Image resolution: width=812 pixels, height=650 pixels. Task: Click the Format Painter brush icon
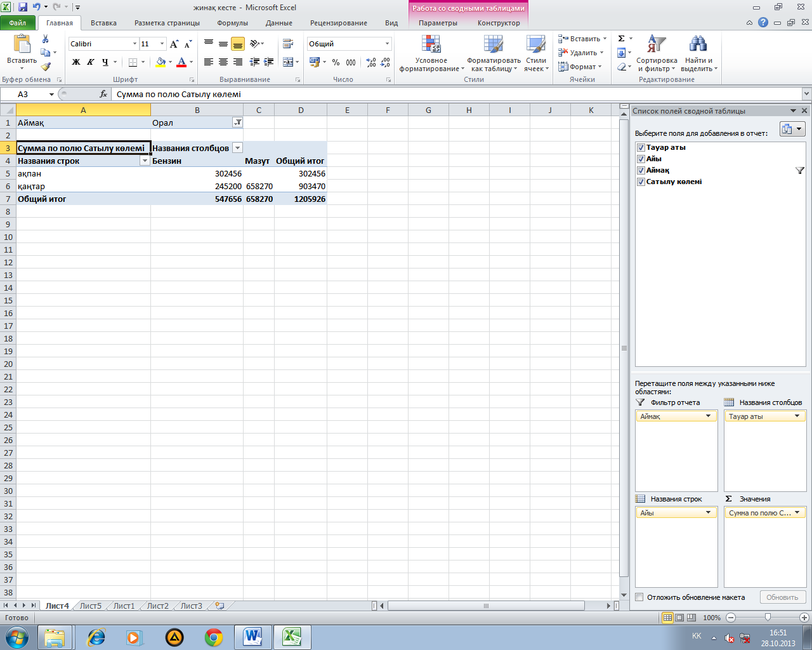[46, 67]
